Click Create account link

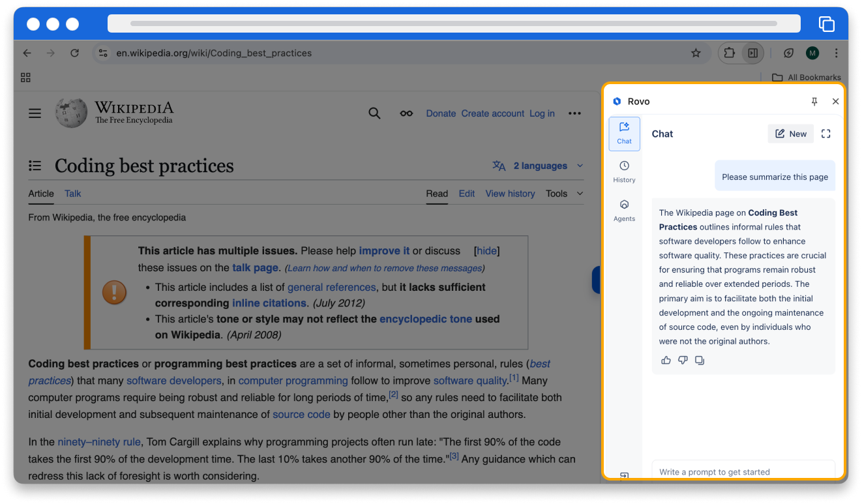[493, 113]
